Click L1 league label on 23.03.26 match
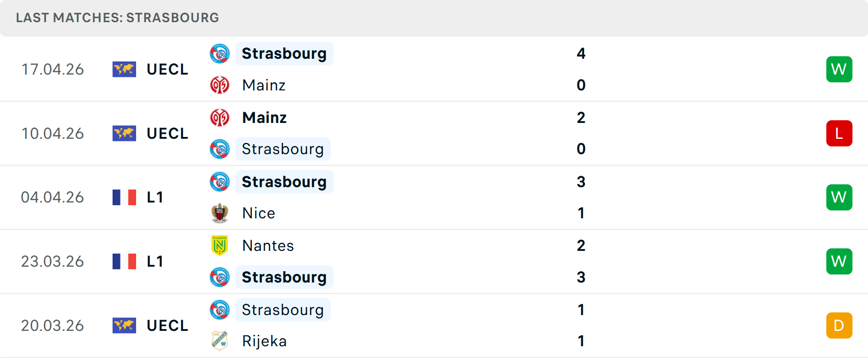The height and width of the screenshot is (358, 868). 155,261
